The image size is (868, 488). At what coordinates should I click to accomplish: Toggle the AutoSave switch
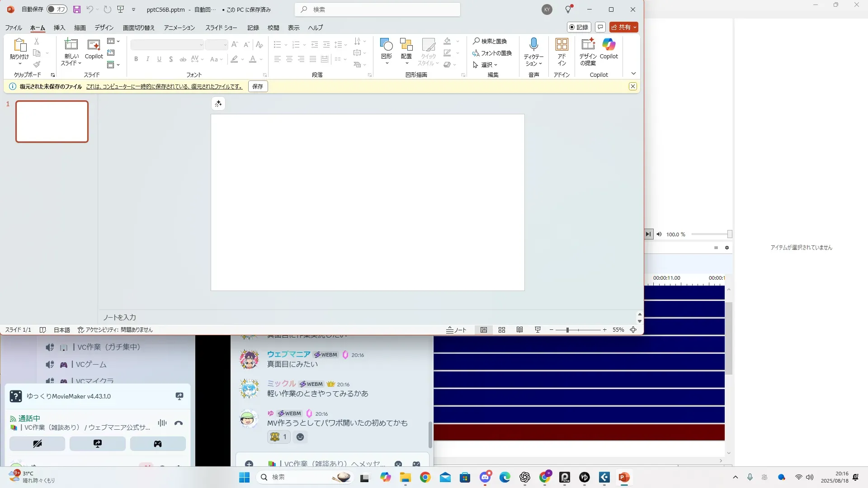pyautogui.click(x=57, y=9)
